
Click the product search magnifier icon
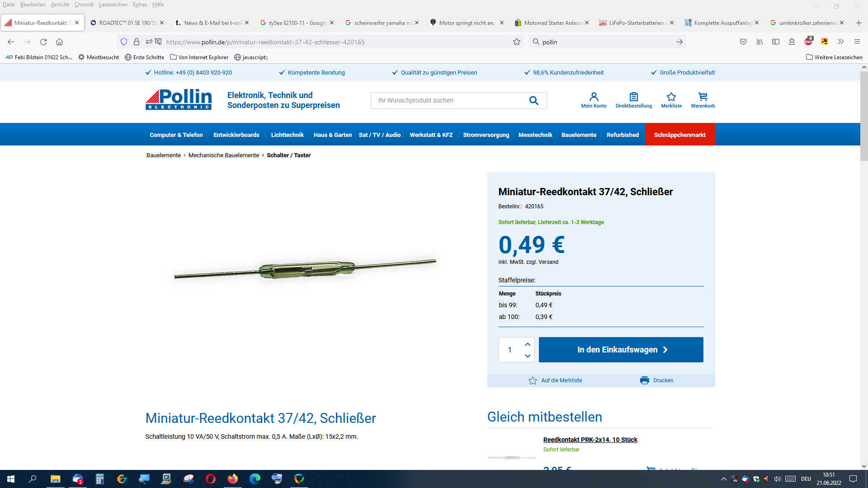(x=534, y=100)
